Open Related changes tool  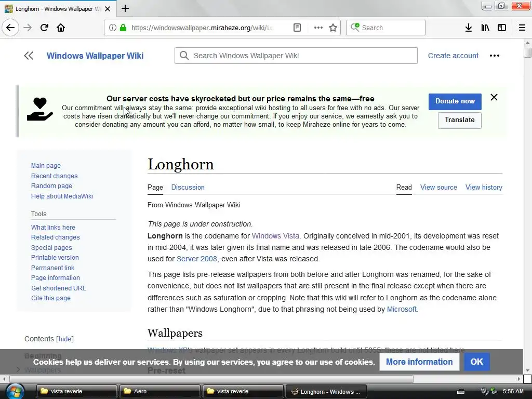point(55,237)
